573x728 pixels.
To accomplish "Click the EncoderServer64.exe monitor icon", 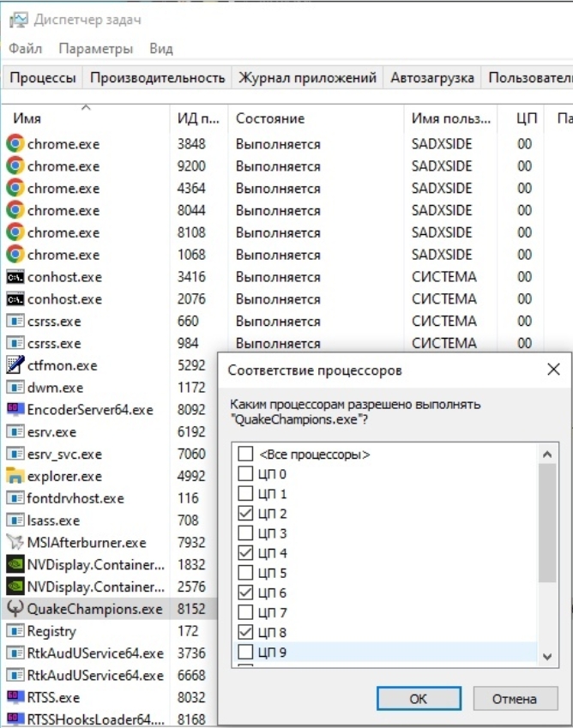I will [x=15, y=409].
